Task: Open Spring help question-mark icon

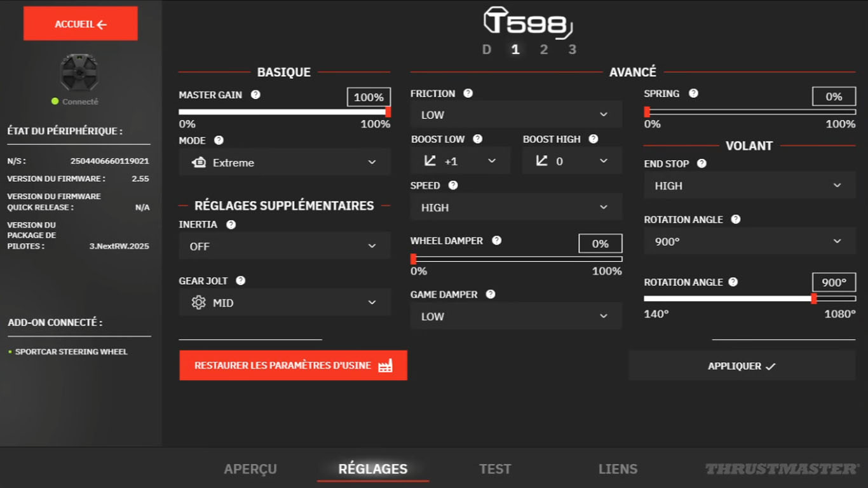Action: [693, 93]
